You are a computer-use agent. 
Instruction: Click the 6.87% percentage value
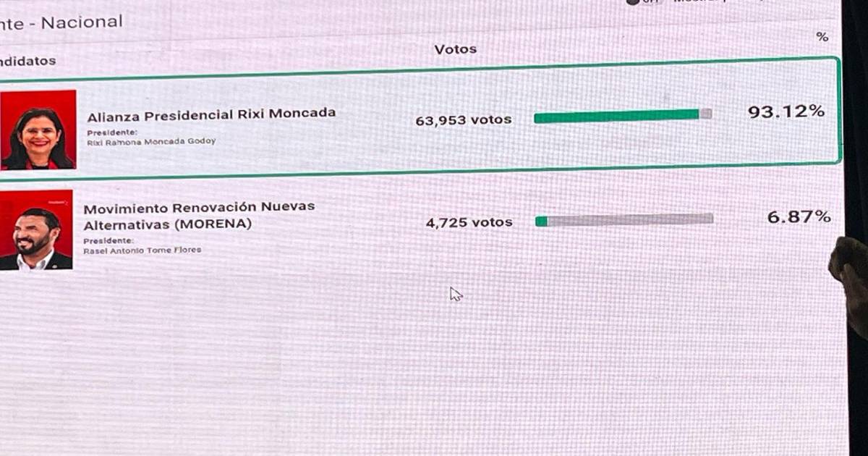(x=799, y=216)
